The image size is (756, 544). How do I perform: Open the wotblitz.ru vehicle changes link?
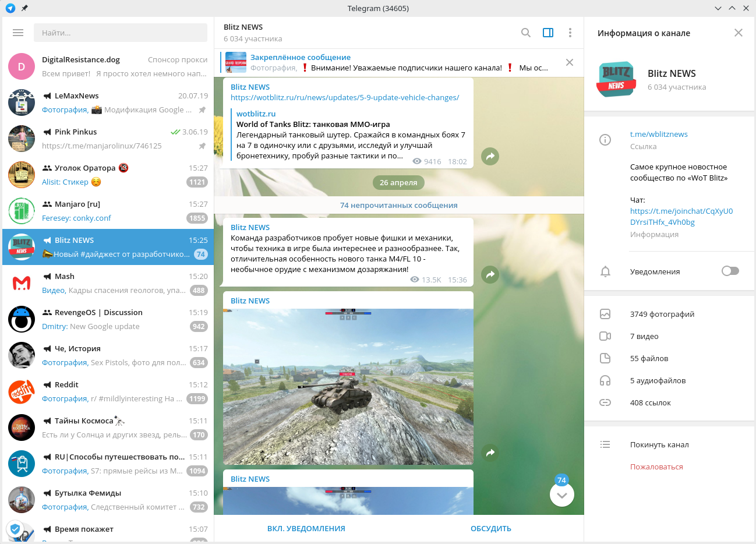click(x=345, y=97)
